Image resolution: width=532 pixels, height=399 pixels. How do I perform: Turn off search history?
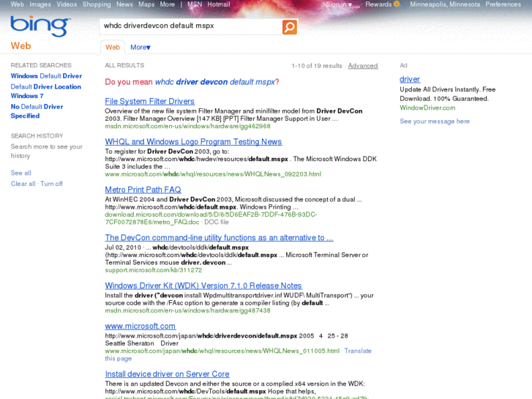(51, 184)
